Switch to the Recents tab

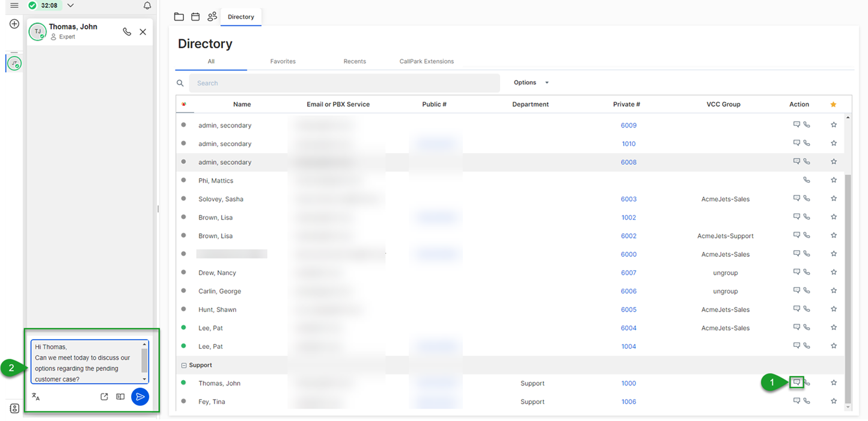pyautogui.click(x=355, y=61)
